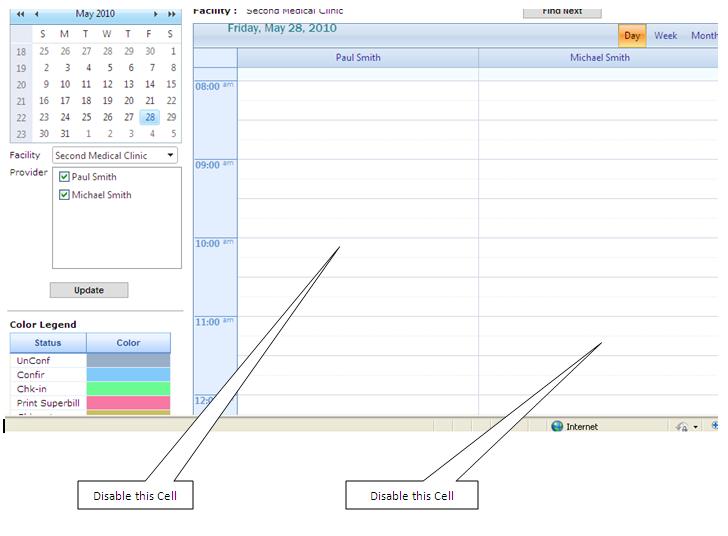Uncheck the Paul Smith provider checkbox
The image size is (728, 536).
64,177
